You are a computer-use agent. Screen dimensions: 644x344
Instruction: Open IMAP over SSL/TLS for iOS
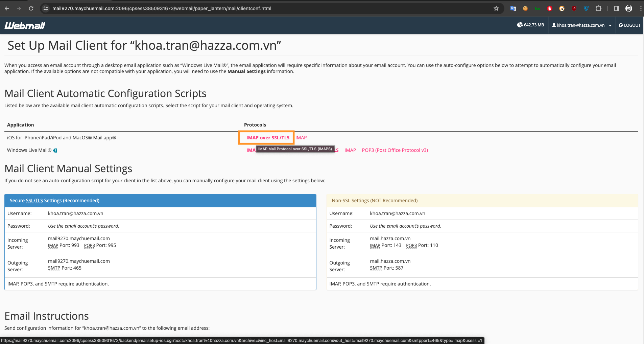267,138
